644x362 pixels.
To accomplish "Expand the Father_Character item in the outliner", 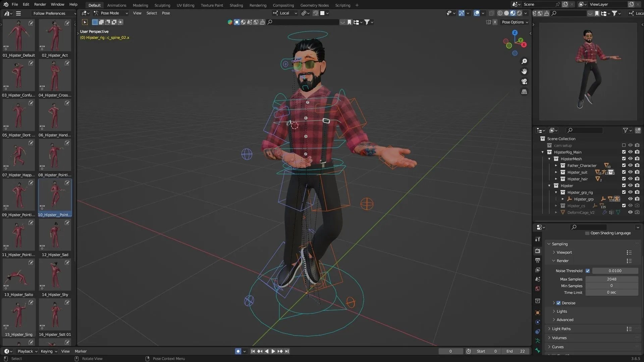I will coord(556,165).
